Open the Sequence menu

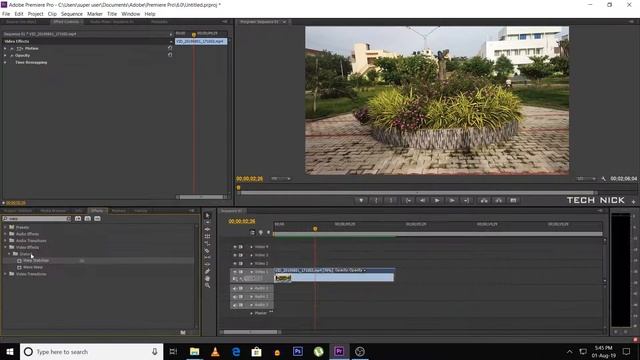pyautogui.click(x=72, y=14)
